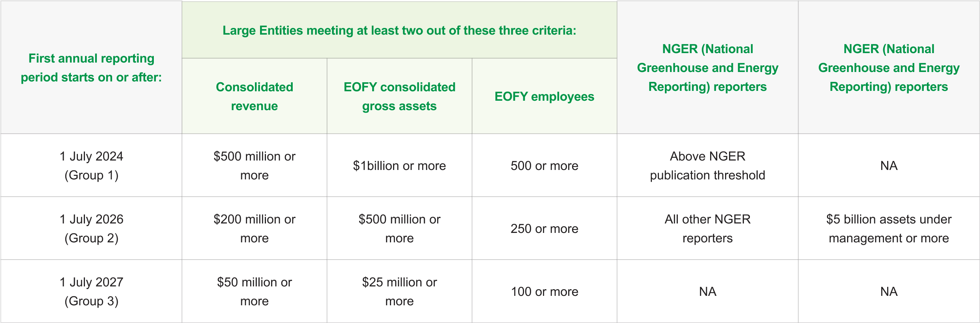Click the "500 or more" employees cell
The width and height of the screenshot is (980, 323).
pyautogui.click(x=544, y=166)
